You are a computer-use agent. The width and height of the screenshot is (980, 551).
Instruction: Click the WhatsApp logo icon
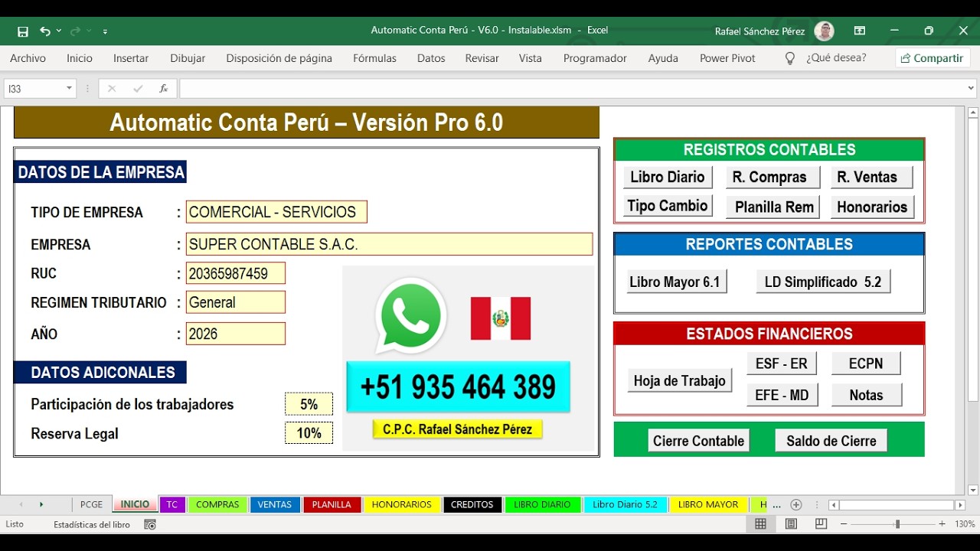pyautogui.click(x=411, y=315)
